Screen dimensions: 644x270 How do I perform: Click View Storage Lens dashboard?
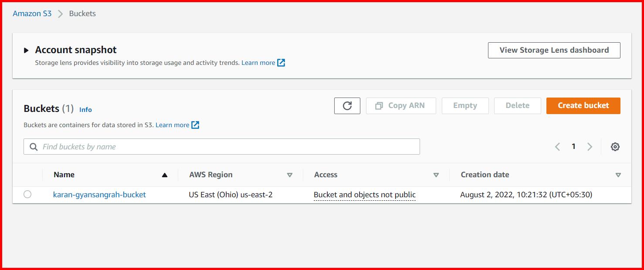554,50
